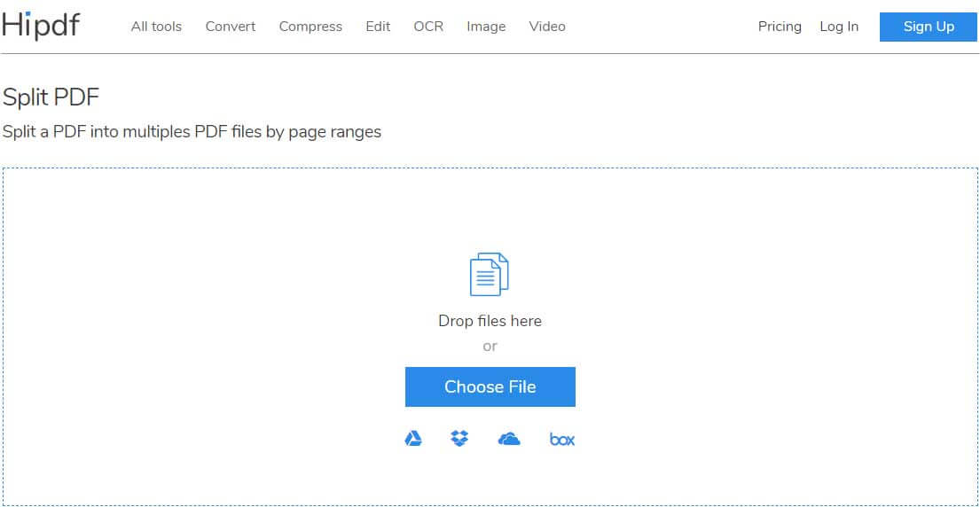Click the Split PDF page heading
The width and height of the screenshot is (980, 507).
[x=51, y=98]
